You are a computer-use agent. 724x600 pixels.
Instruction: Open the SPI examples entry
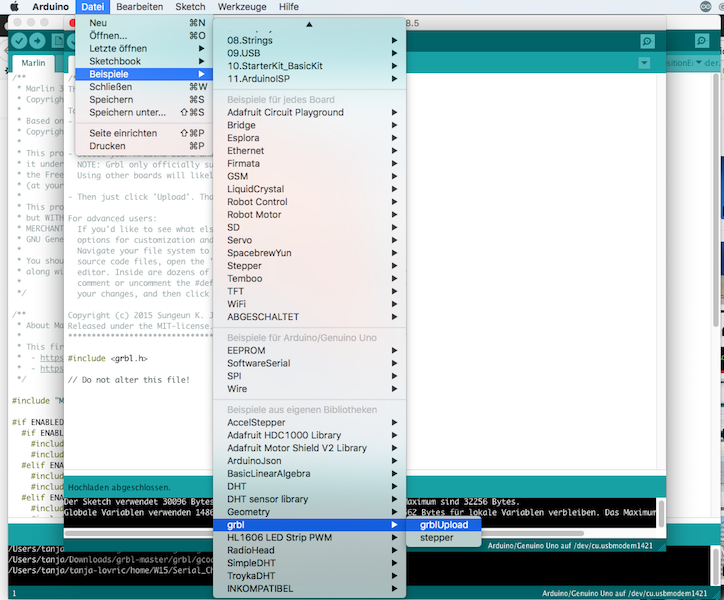[309, 376]
